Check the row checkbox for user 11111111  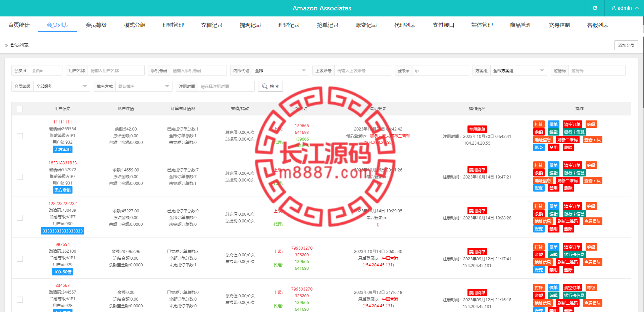(20, 136)
